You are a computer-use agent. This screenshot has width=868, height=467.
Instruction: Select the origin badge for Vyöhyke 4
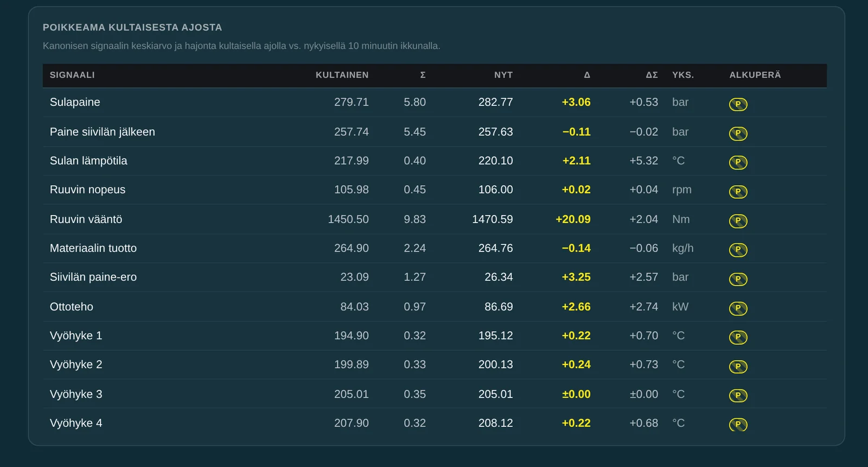click(x=738, y=425)
